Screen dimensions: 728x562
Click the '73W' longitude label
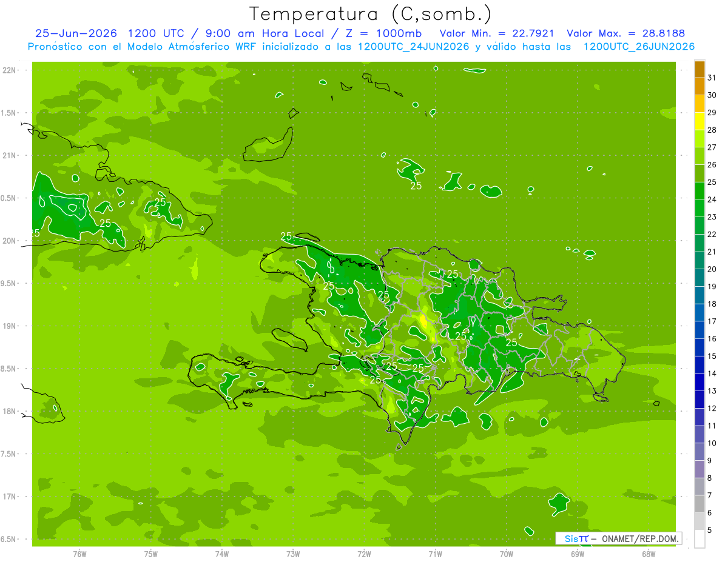[x=293, y=554]
